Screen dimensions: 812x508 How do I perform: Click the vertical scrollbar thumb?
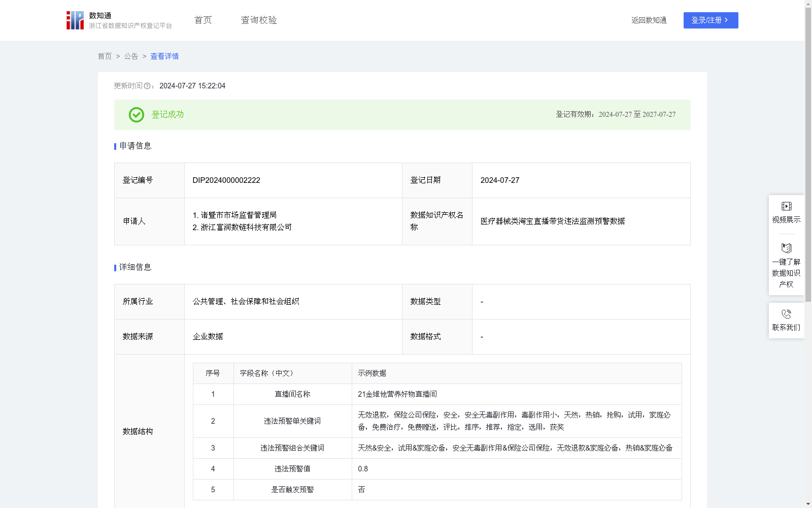coord(808,155)
